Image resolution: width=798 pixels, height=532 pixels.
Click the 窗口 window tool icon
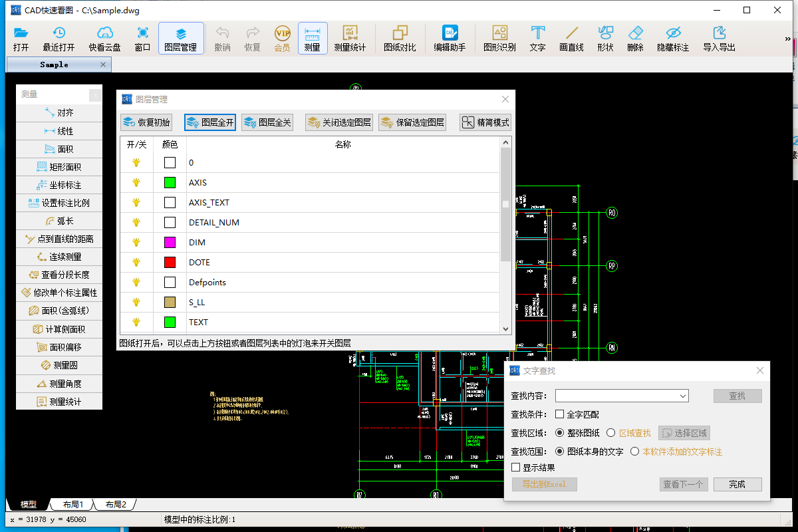pyautogui.click(x=142, y=39)
